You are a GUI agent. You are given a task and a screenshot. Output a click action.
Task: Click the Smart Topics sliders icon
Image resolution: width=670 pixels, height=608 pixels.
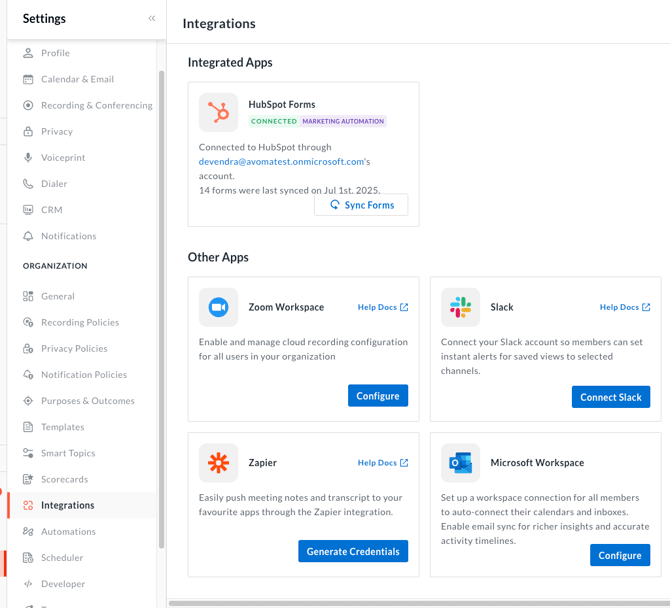pyautogui.click(x=28, y=453)
